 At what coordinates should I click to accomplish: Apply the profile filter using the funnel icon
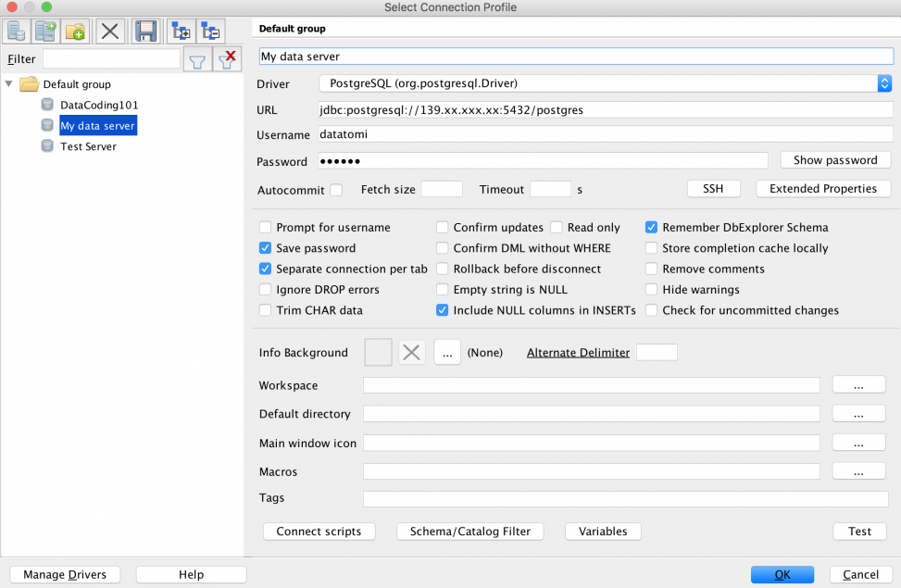(196, 60)
